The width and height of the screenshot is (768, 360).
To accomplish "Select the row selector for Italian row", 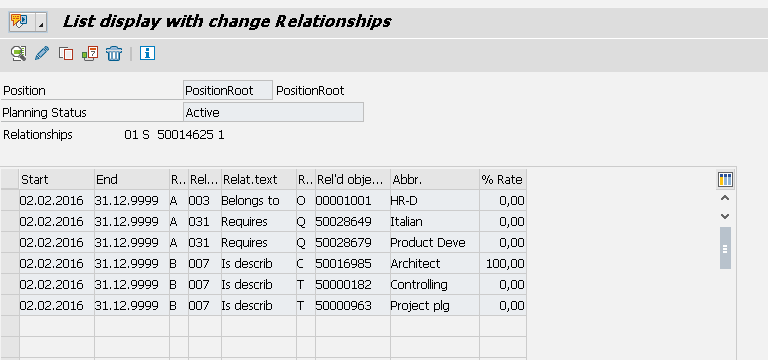I will coord(10,221).
